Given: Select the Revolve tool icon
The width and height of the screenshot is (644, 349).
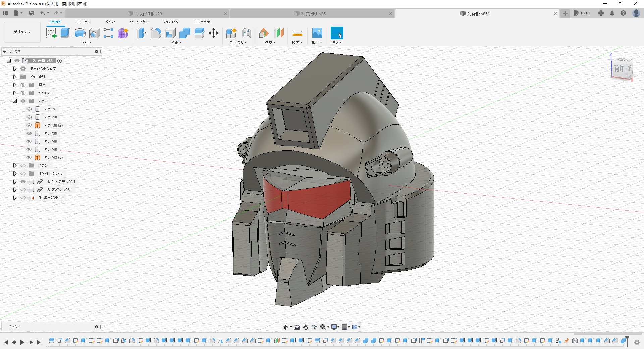Looking at the screenshot, I should tap(80, 33).
